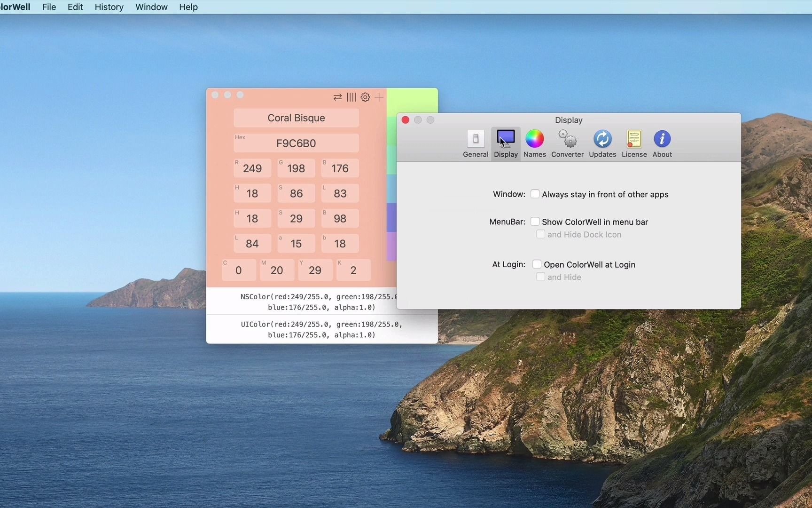This screenshot has height=508, width=812.
Task: Click the Red value 249 field
Action: (x=252, y=168)
